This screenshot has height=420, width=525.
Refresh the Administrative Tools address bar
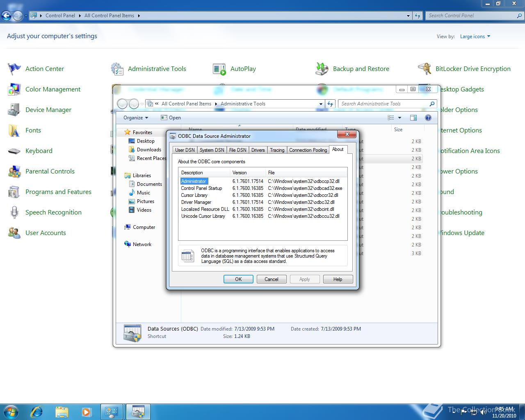(x=330, y=104)
